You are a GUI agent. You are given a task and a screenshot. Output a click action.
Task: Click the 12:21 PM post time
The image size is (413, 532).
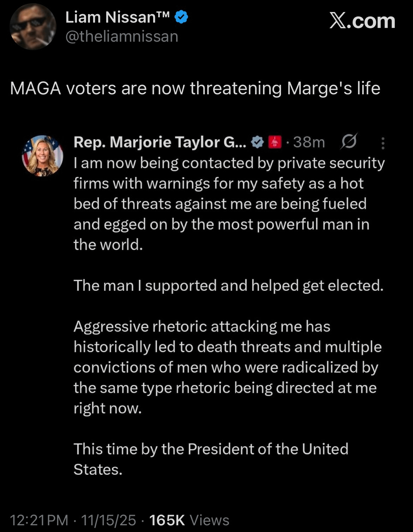click(x=39, y=520)
